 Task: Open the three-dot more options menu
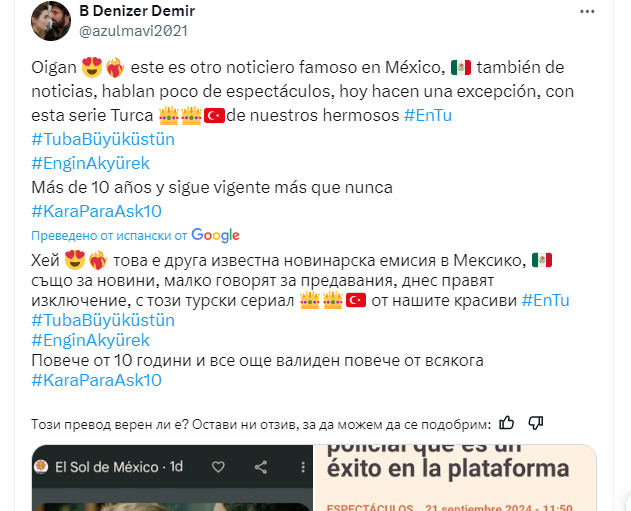[587, 12]
